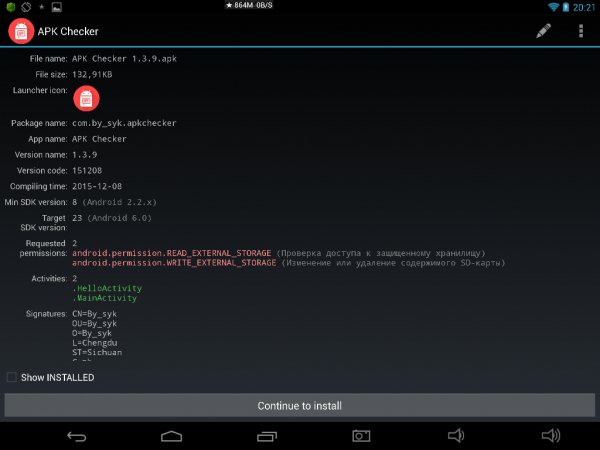
Task: Select signature line O=By_syk
Action: (x=92, y=333)
